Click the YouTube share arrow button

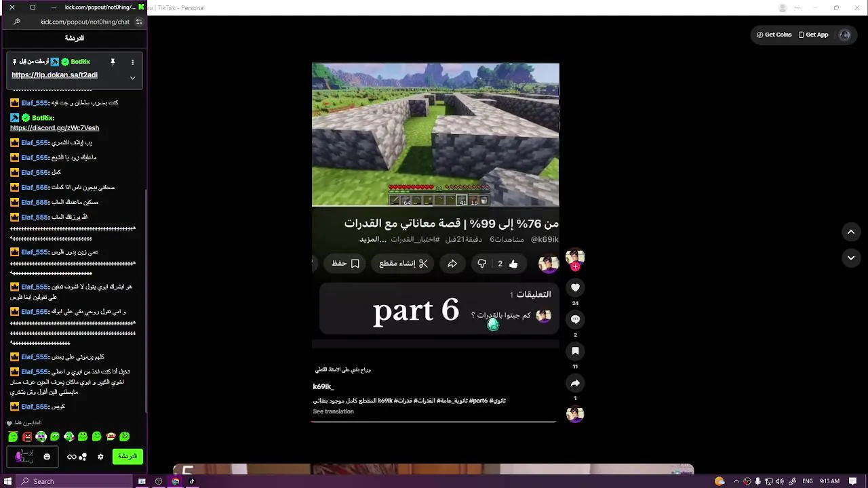pyautogui.click(x=452, y=264)
